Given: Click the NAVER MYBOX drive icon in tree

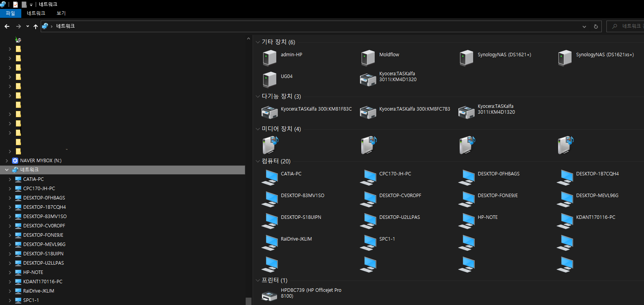Looking at the screenshot, I should click(x=15, y=161).
